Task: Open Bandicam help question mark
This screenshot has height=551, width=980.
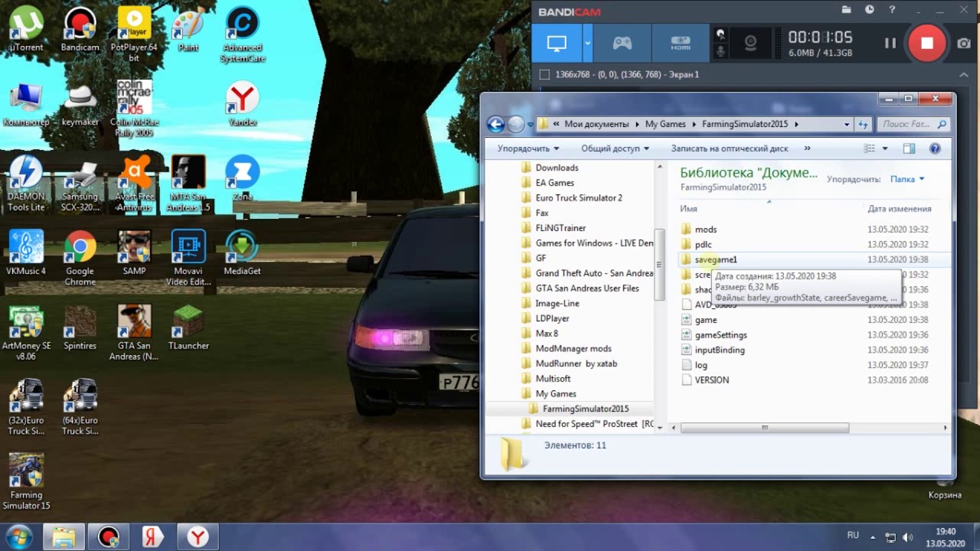Action: point(892,11)
